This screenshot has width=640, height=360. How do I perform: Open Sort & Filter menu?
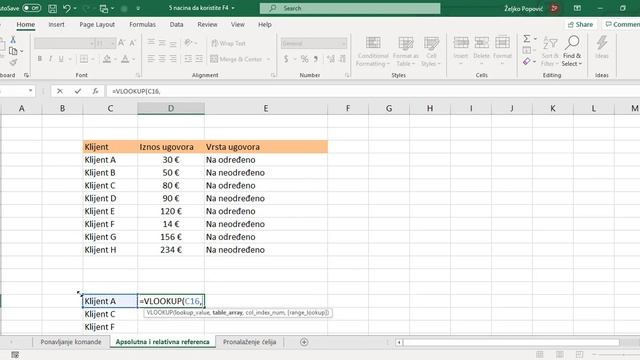tap(550, 51)
